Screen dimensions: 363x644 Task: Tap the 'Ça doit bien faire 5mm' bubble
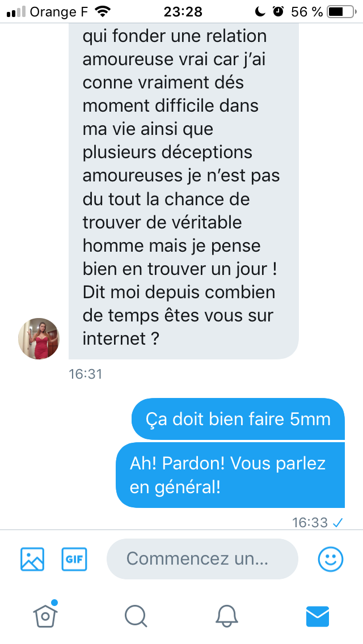click(x=238, y=419)
